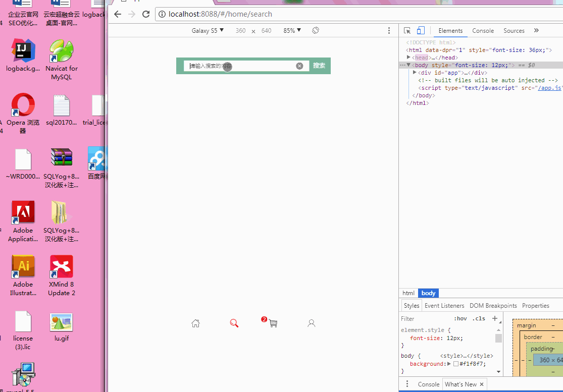Click the rotate screen icon in device toolbar
The image size is (563, 392).
click(316, 31)
